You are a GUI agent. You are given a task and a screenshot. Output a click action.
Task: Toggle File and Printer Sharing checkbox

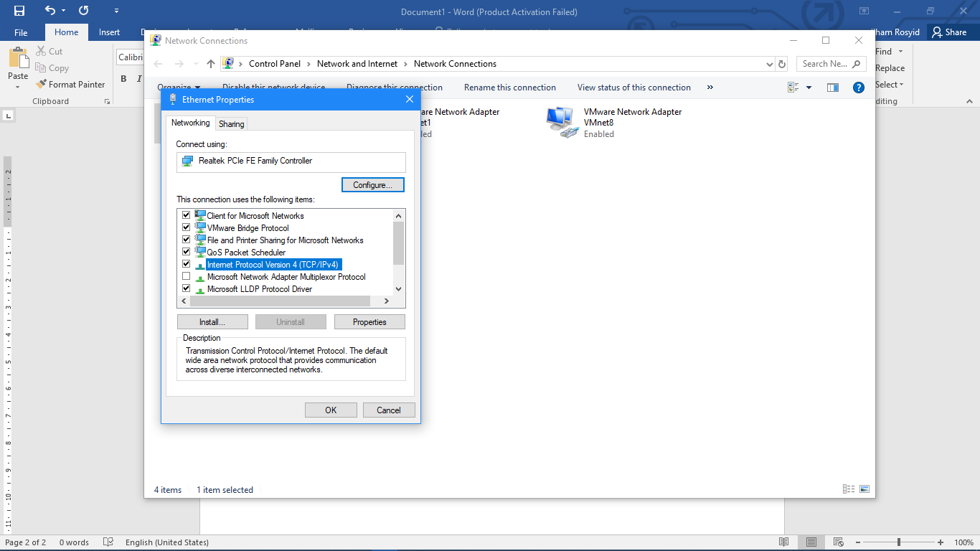tap(187, 240)
